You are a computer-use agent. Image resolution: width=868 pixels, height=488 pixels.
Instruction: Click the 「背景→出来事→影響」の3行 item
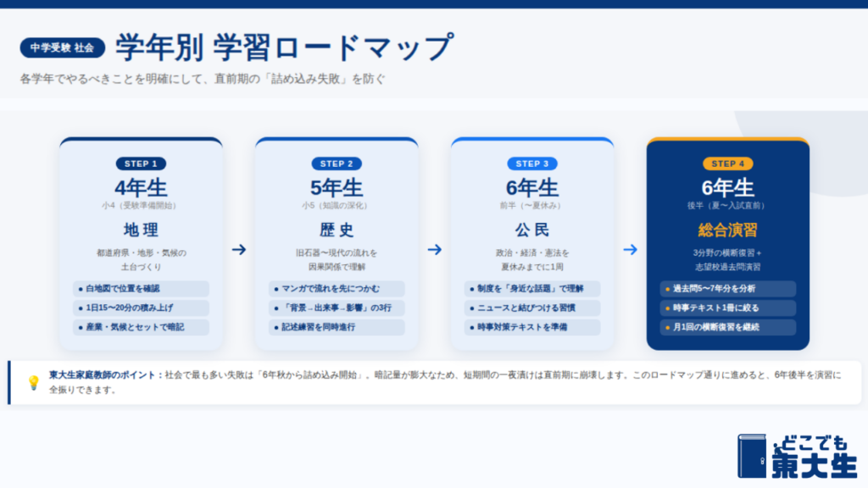[x=337, y=308]
